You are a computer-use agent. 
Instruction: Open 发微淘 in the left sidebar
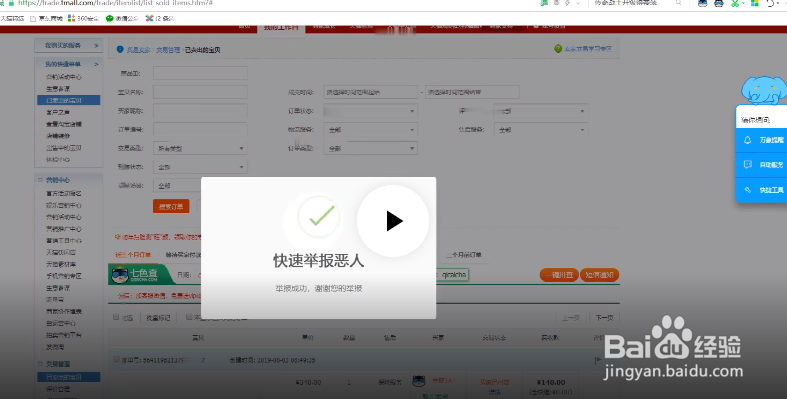pyautogui.click(x=55, y=347)
